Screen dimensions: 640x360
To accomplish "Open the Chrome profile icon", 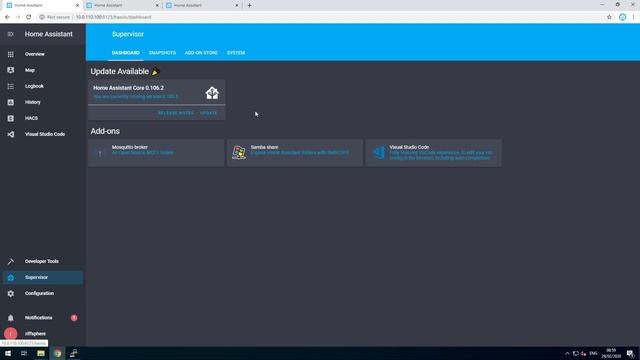I will [x=622, y=17].
